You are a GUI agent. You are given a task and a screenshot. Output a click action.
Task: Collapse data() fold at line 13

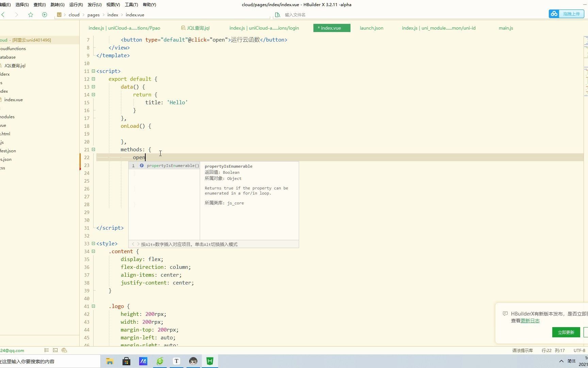(93, 87)
